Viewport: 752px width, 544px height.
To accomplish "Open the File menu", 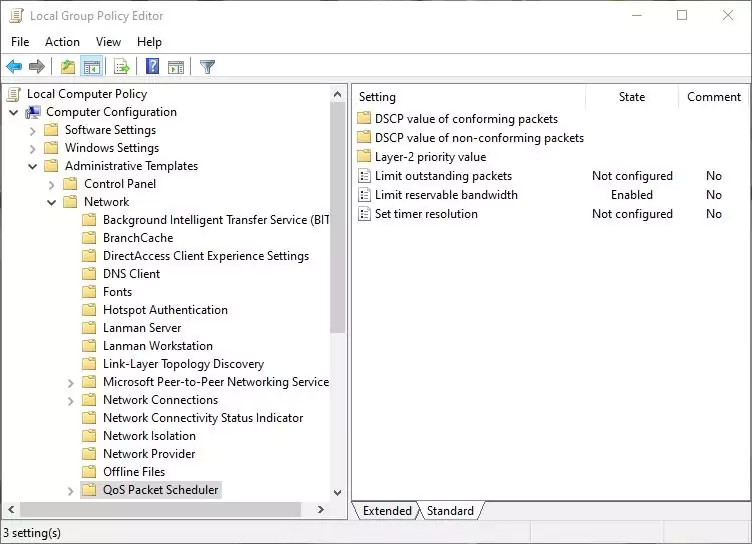I will click(20, 42).
